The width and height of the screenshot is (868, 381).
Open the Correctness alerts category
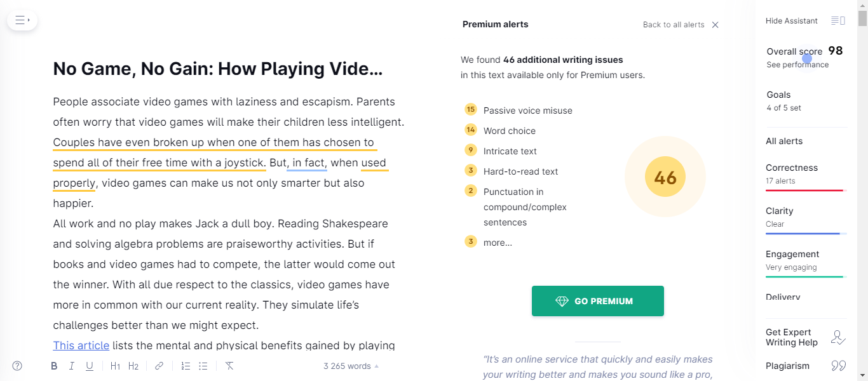point(792,168)
